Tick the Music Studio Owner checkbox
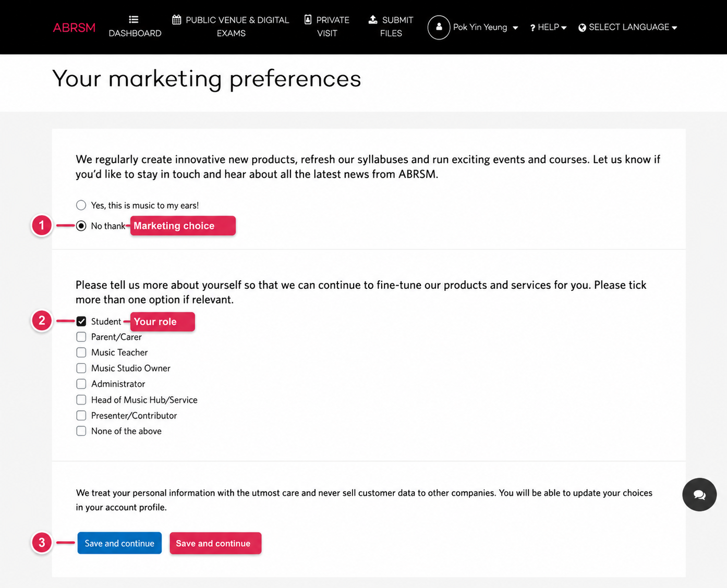This screenshot has height=588, width=727. coord(81,368)
